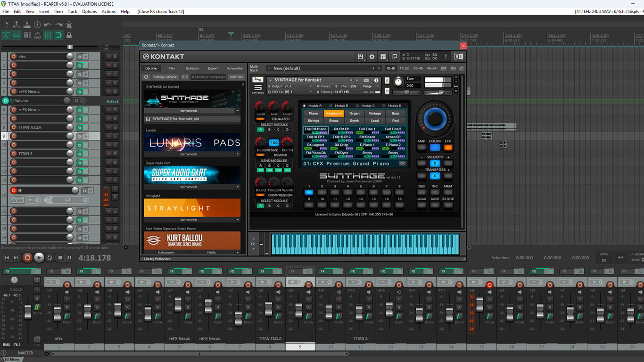This screenshot has height=362, width=644.
Task: Click Kontakt panic exclamation icon
Action: (446, 57)
